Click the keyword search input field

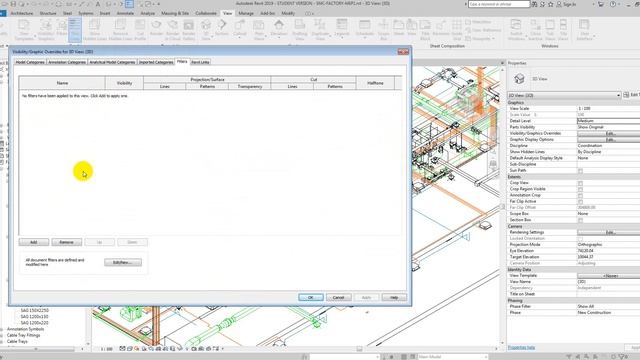(499, 4)
